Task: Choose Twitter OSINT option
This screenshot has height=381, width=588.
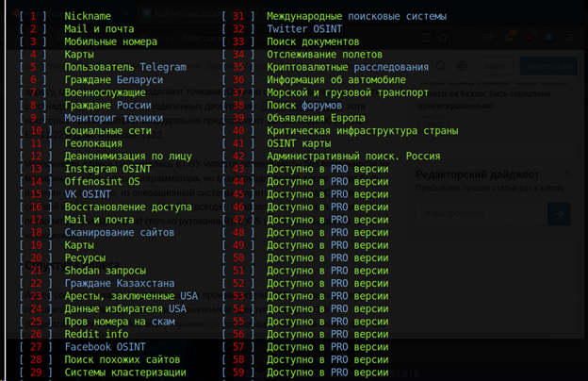Action: [x=303, y=29]
